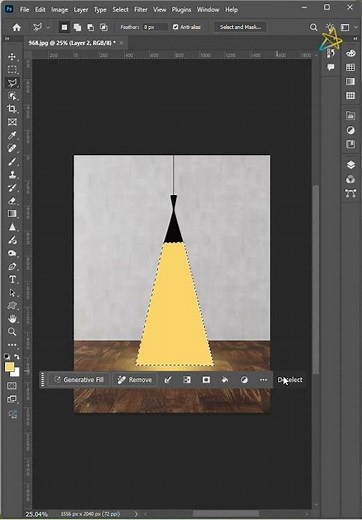Open the Search magnifier icon

point(313,27)
